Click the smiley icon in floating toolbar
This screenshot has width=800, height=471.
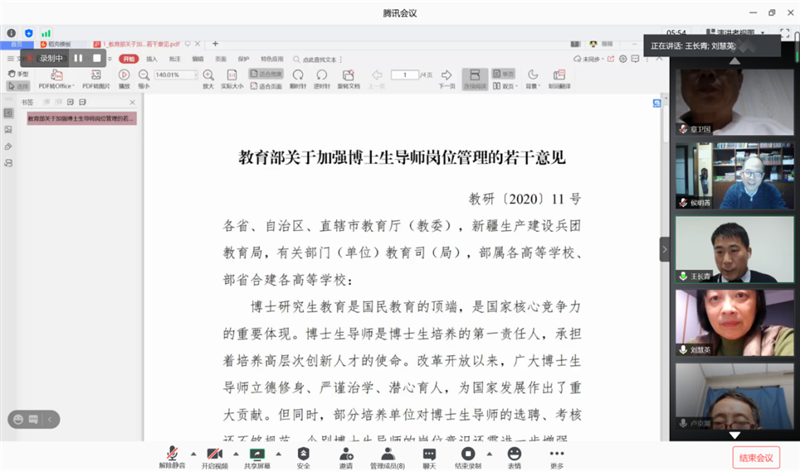click(x=18, y=419)
